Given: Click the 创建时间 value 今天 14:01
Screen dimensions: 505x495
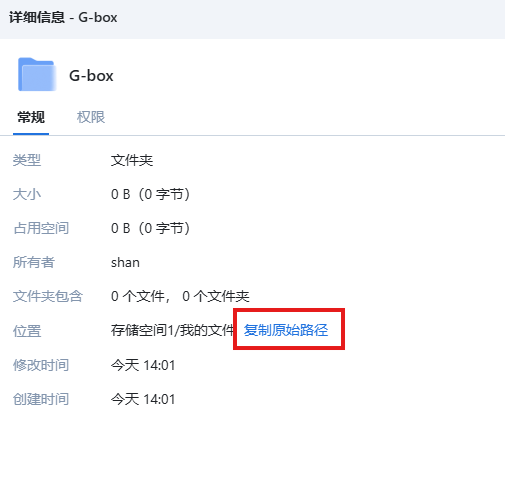Looking at the screenshot, I should point(143,399).
